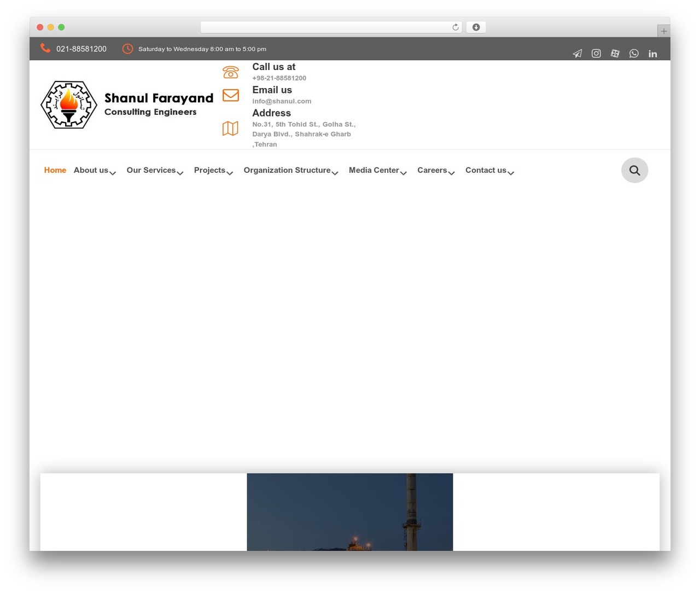
Task: Expand the Our Services chevron
Action: tap(180, 173)
